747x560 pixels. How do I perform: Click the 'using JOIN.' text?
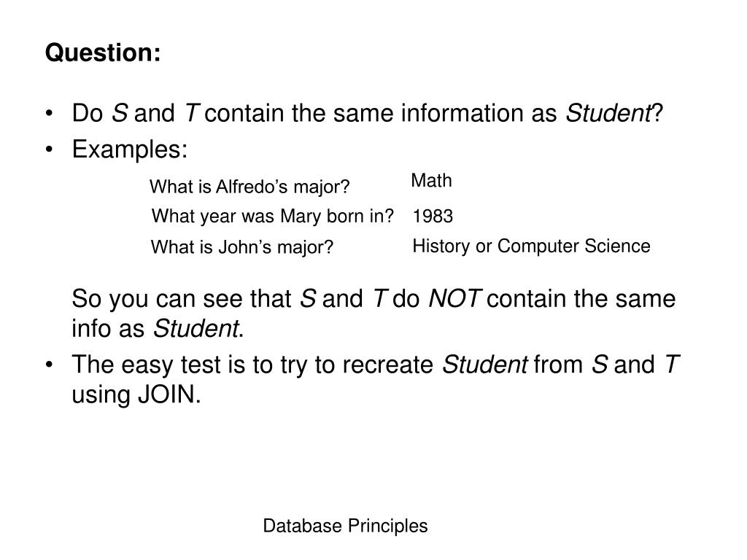tap(136, 394)
